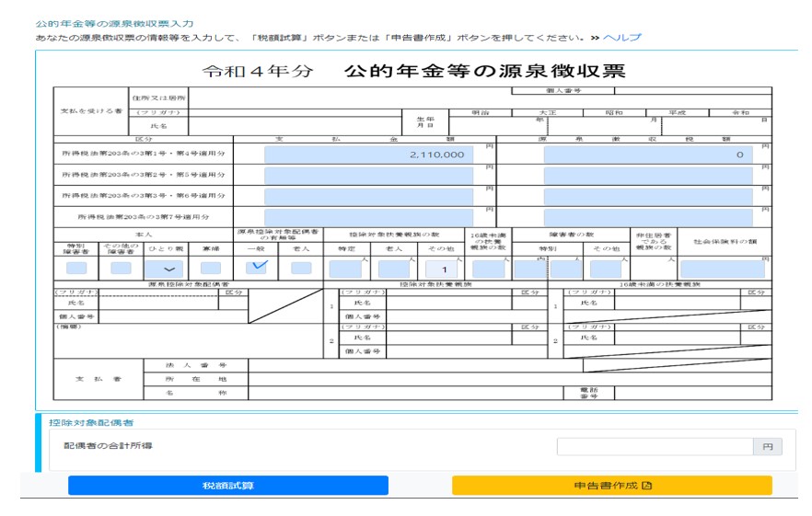Click the 所得税法第203条の3第7号適用分 label

[144, 217]
